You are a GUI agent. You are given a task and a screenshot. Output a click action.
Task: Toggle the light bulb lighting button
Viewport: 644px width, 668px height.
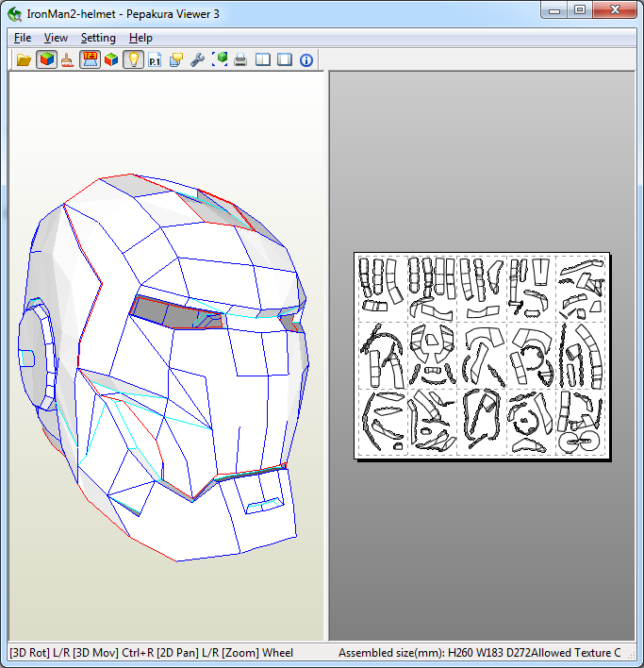[x=133, y=59]
